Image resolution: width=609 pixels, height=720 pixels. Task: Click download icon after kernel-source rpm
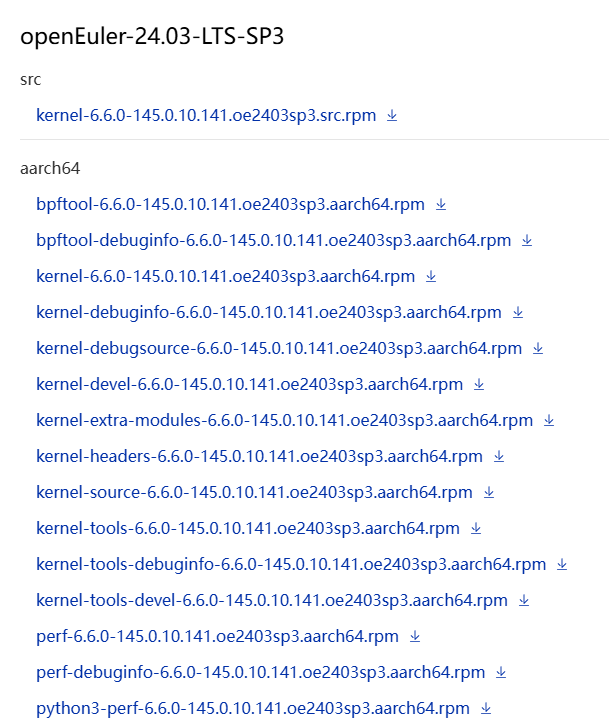(489, 492)
